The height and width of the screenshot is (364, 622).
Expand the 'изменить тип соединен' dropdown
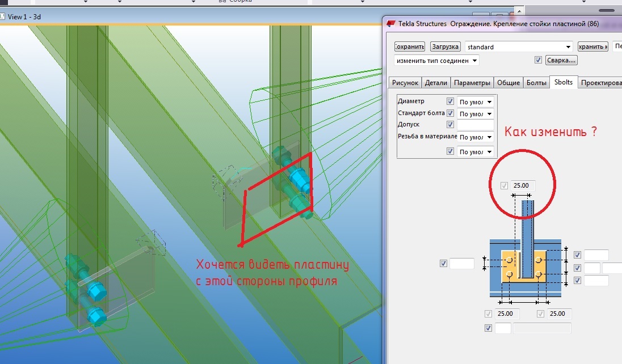pyautogui.click(x=436, y=60)
